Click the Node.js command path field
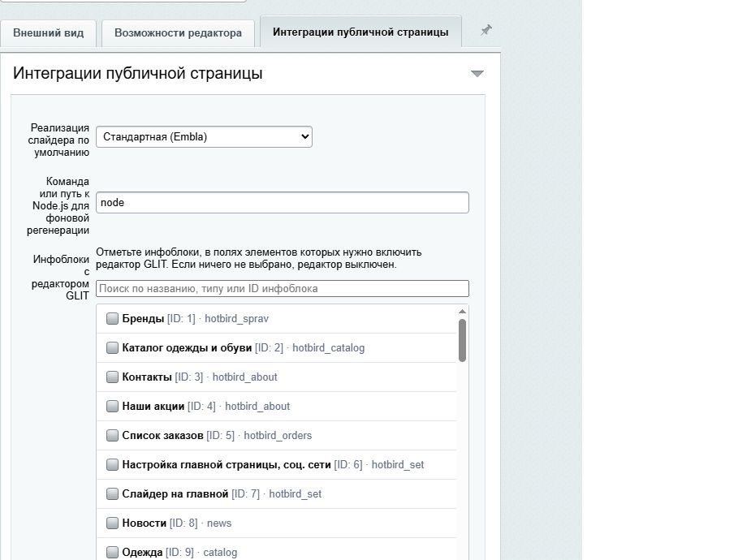Screen dimensions: 751x560 [x=282, y=202]
